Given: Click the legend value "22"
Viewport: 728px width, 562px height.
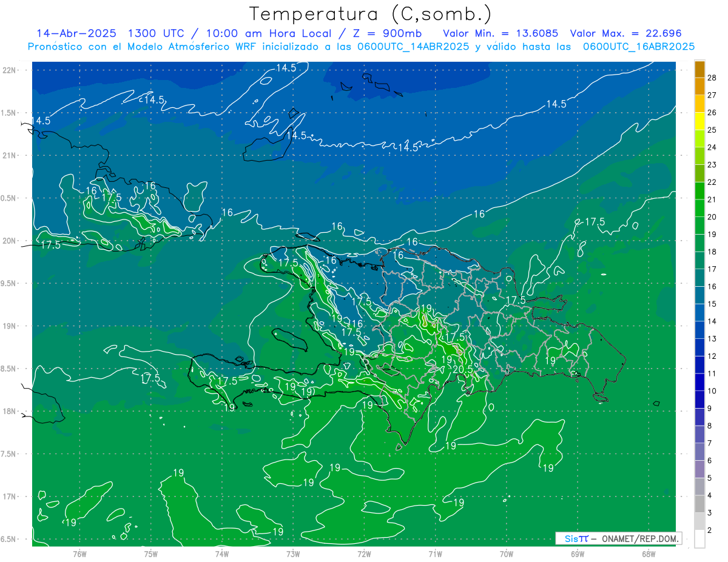Looking at the screenshot, I should pyautogui.click(x=712, y=182).
